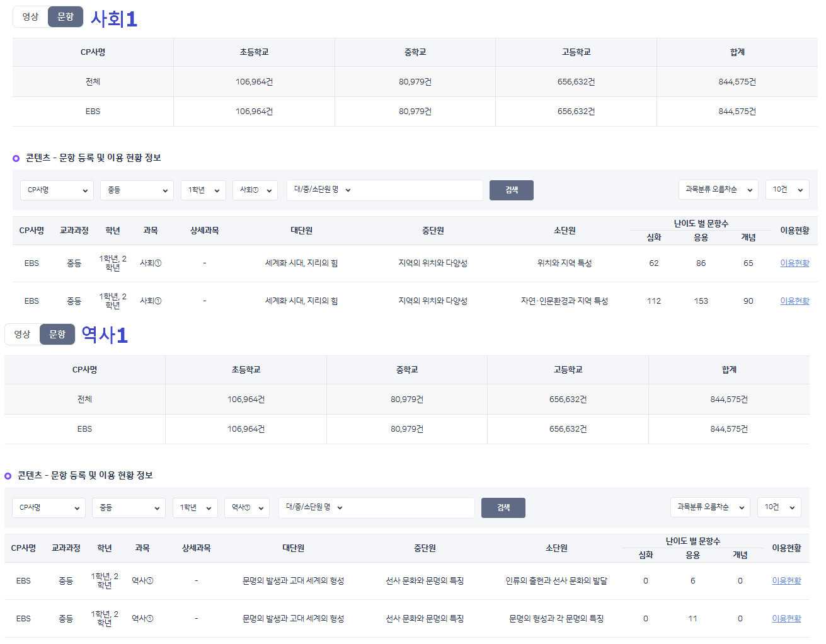Click 응용 value 153 in 사회 table
Image resolution: width=826 pixels, height=644 pixels.
pyautogui.click(x=701, y=301)
